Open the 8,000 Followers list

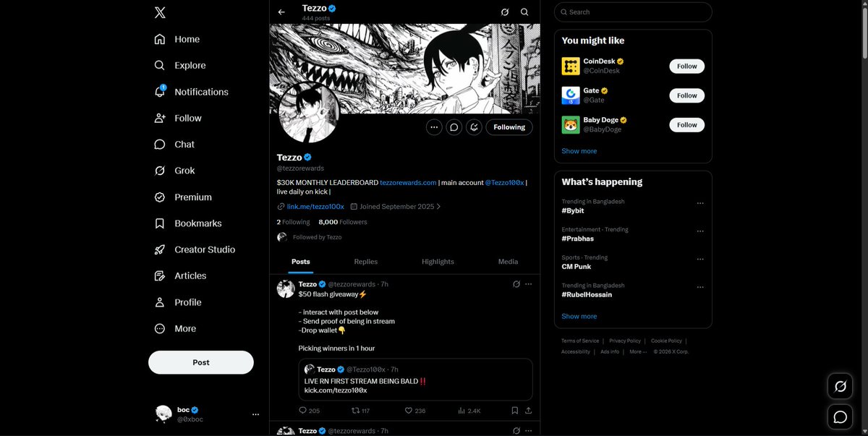coord(343,222)
